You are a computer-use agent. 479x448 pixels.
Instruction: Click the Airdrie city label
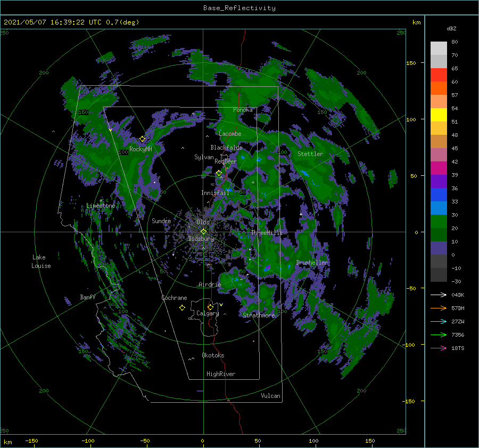point(210,284)
